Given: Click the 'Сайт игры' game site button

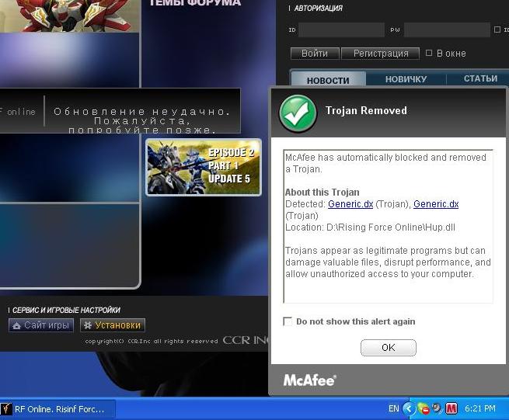Looking at the screenshot, I should 41,325.
